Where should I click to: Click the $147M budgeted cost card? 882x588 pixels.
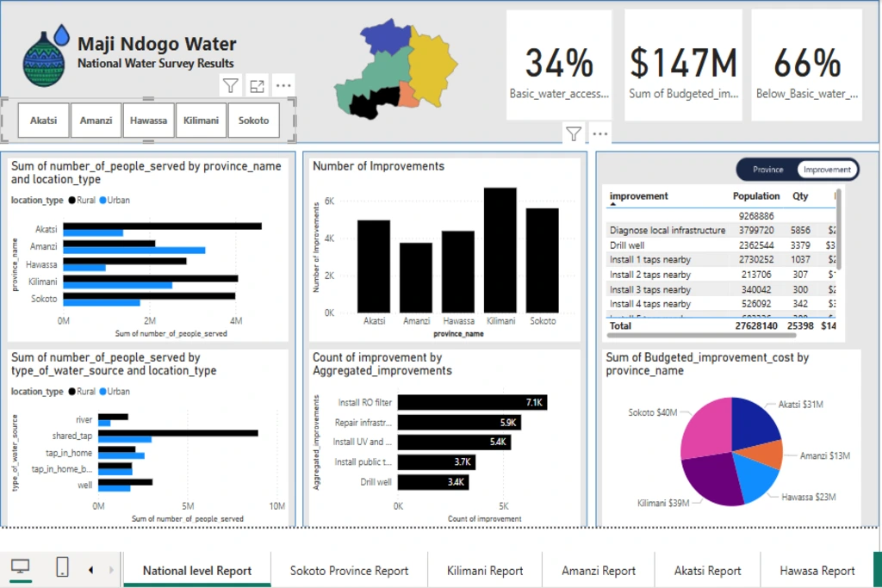tap(683, 65)
